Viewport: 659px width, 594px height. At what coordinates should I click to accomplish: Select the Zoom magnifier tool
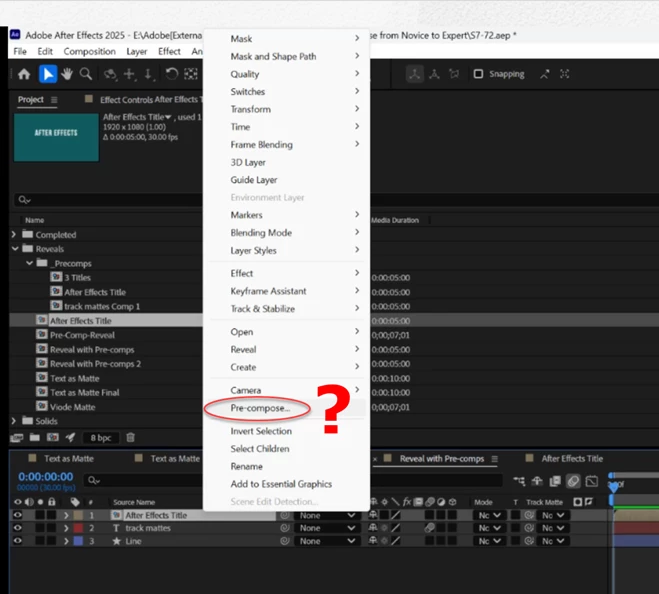(x=86, y=74)
